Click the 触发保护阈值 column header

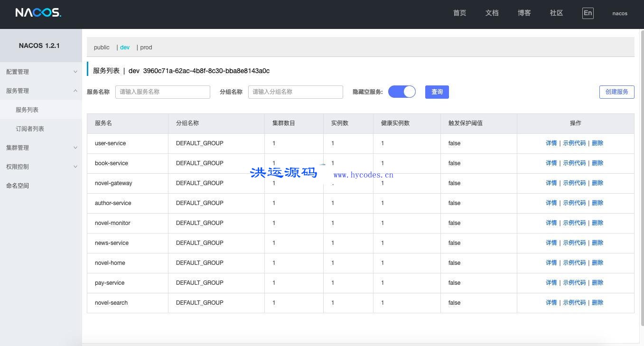click(x=479, y=123)
